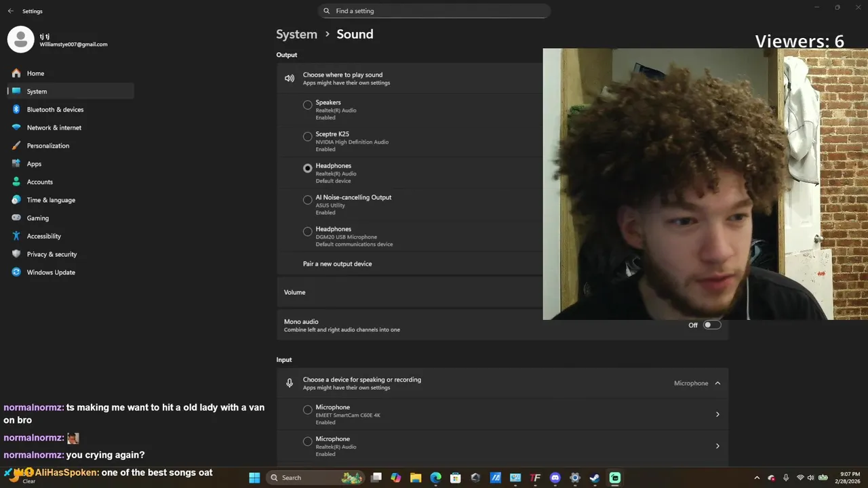Screen dimensions: 868x488
Task: Open Windows Update page
Action: pos(71,272)
